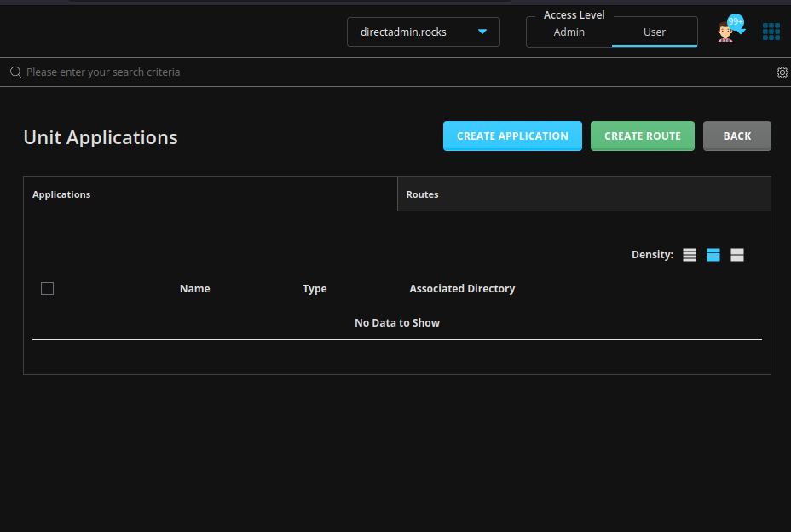Open search settings with the gear icon
Image resolution: width=791 pixels, height=532 pixels.
[782, 72]
